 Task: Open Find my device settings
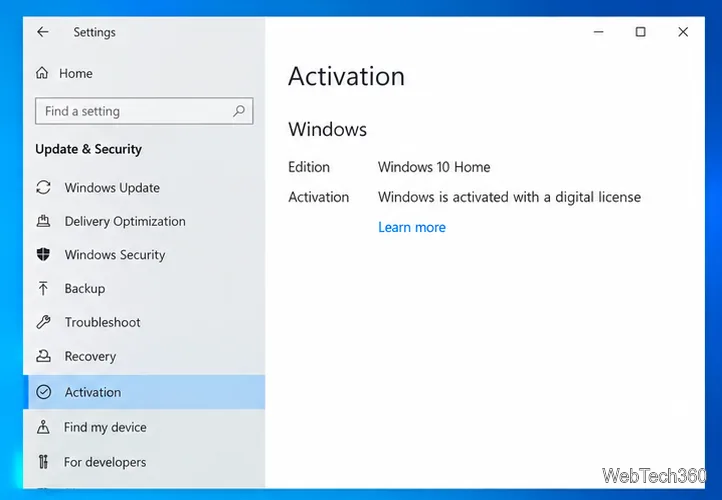(144, 427)
